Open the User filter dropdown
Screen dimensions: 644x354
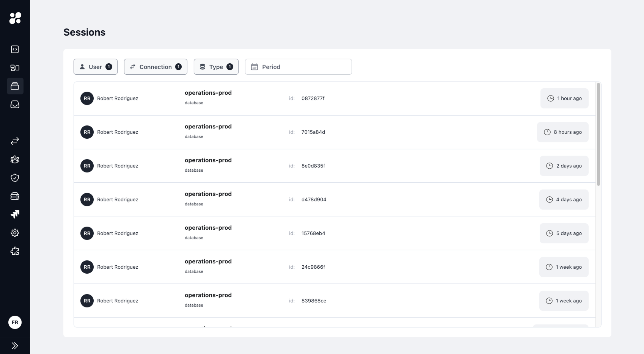96,67
